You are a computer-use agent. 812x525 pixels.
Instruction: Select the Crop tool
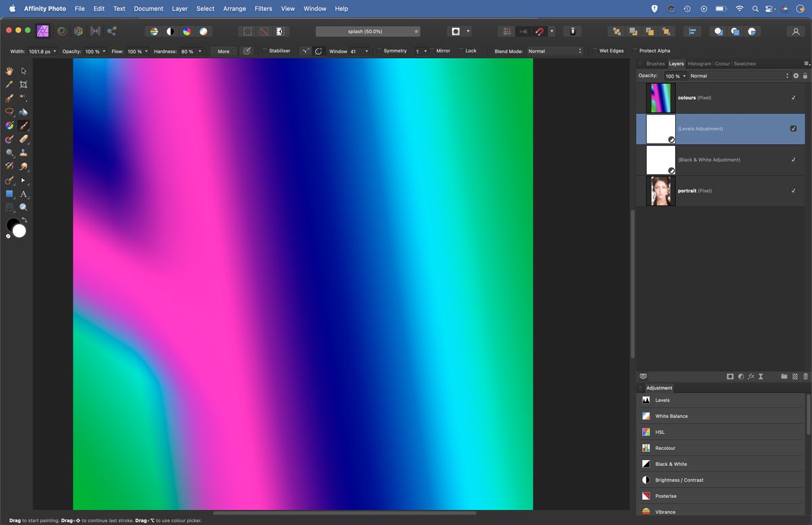23,85
